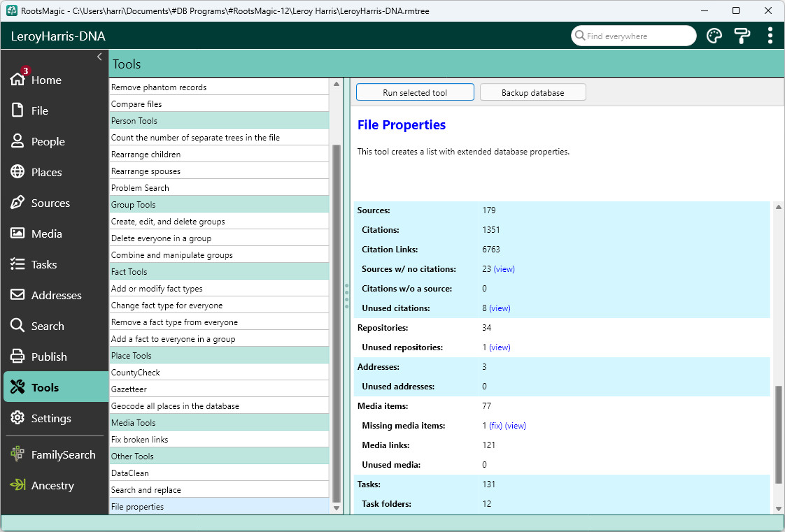Click properties pane scrollbar down arrow
785x532 pixels.
click(x=779, y=509)
